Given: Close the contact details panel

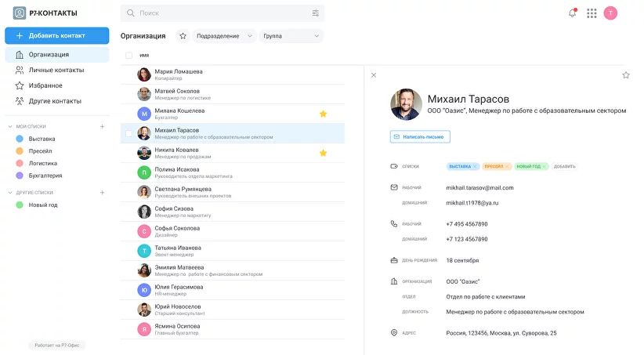Looking at the screenshot, I should pyautogui.click(x=374, y=75).
